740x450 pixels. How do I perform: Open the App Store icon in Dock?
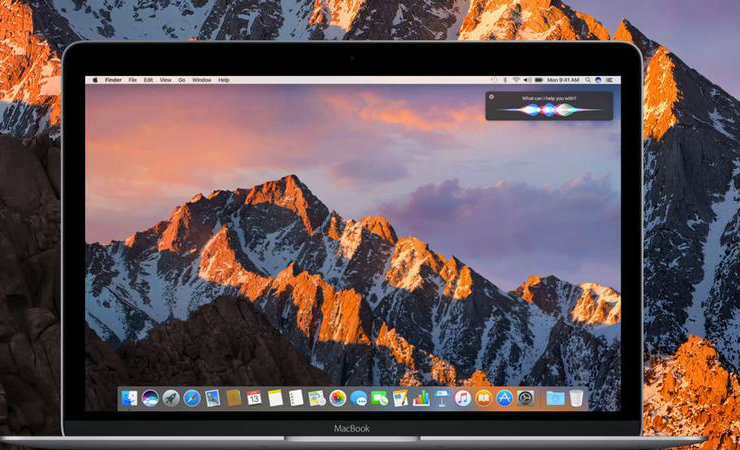(x=504, y=398)
